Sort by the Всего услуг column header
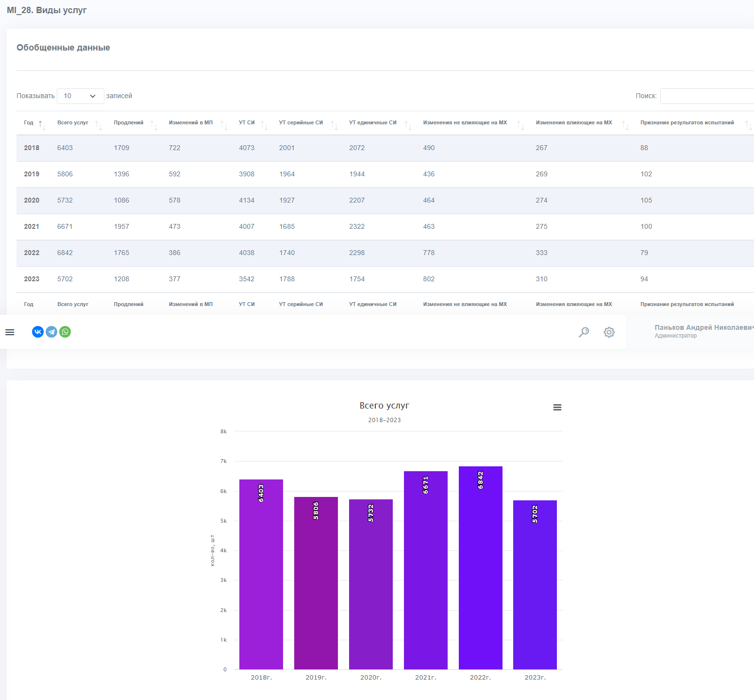Screen dimensions: 754x700 coord(73,123)
